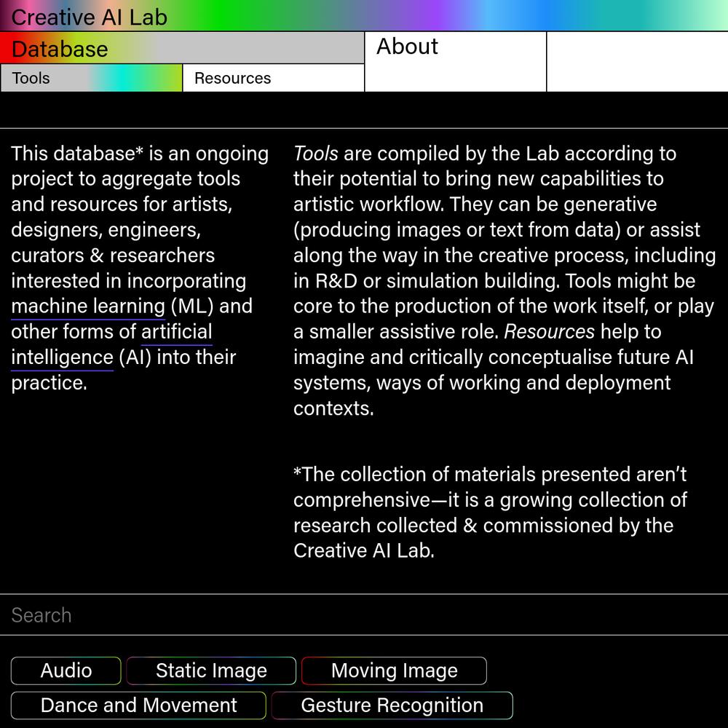
Task: Filter by the Moving Image tag
Action: click(394, 670)
